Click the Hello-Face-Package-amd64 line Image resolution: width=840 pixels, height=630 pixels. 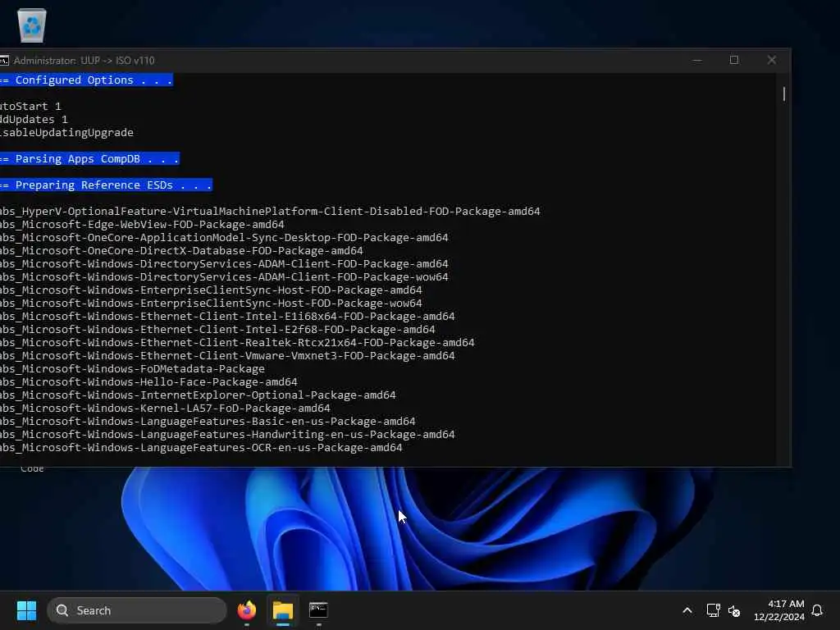pos(149,382)
